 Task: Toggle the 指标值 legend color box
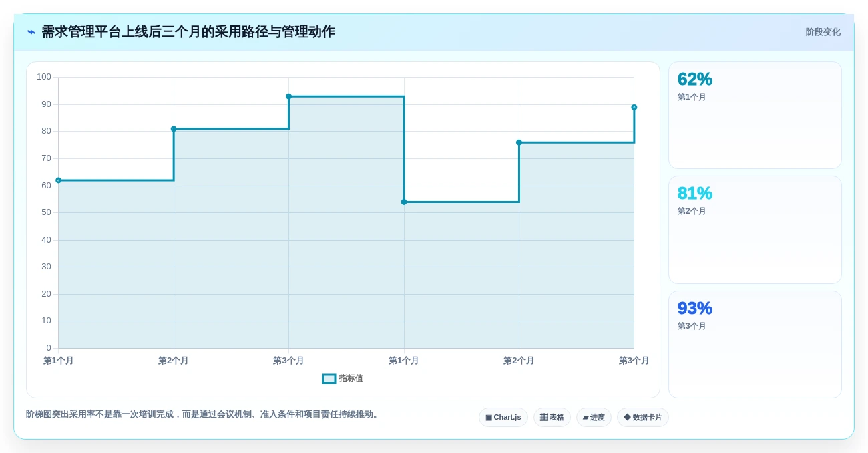329,379
